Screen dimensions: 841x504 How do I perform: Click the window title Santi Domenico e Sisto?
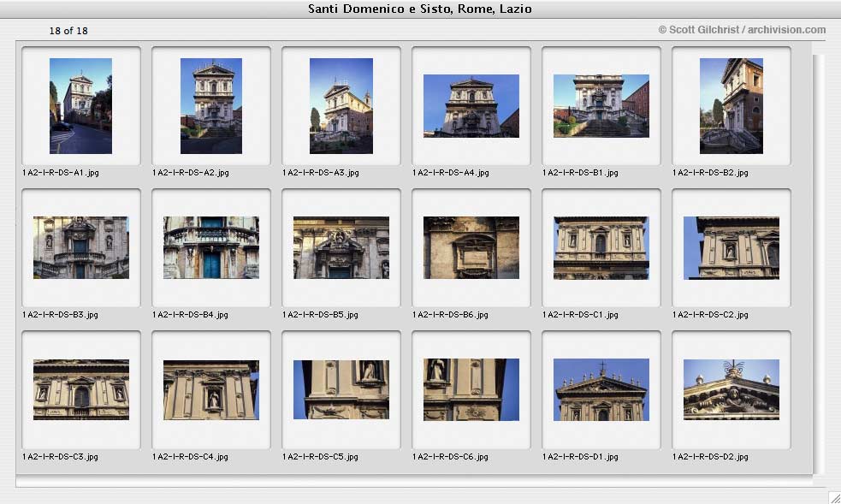click(x=420, y=9)
